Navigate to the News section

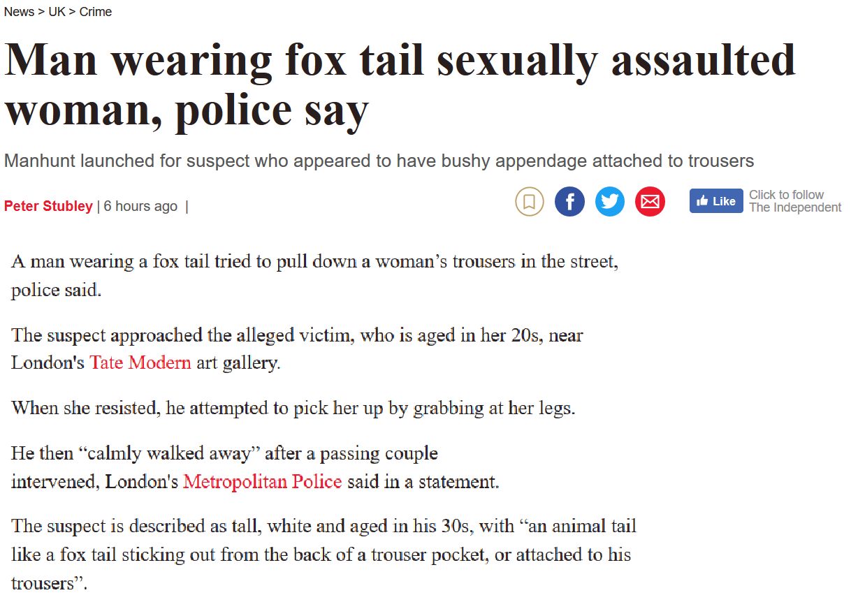pyautogui.click(x=18, y=11)
